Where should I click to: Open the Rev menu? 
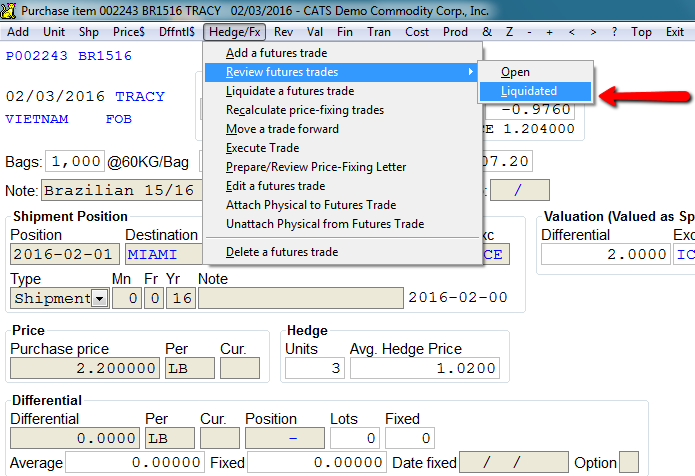(x=283, y=32)
